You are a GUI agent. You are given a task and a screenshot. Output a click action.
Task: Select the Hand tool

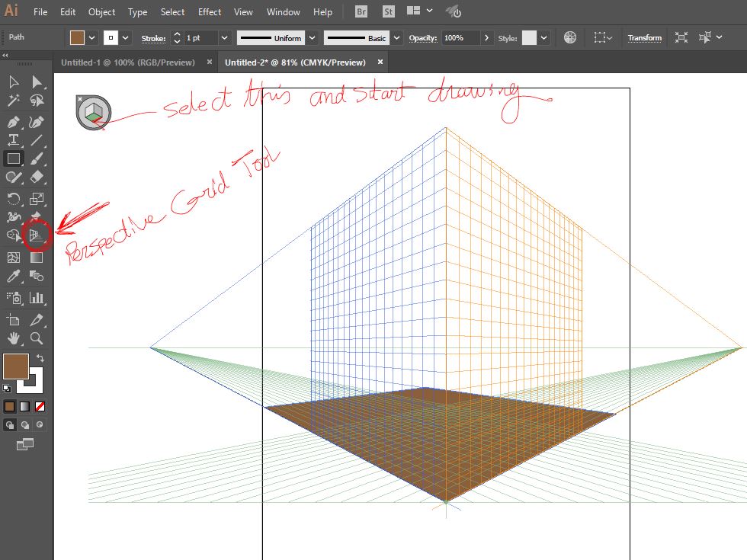pos(13,338)
